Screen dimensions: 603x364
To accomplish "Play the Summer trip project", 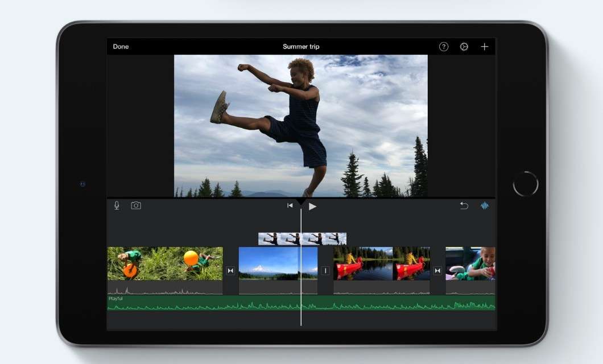I will 312,206.
